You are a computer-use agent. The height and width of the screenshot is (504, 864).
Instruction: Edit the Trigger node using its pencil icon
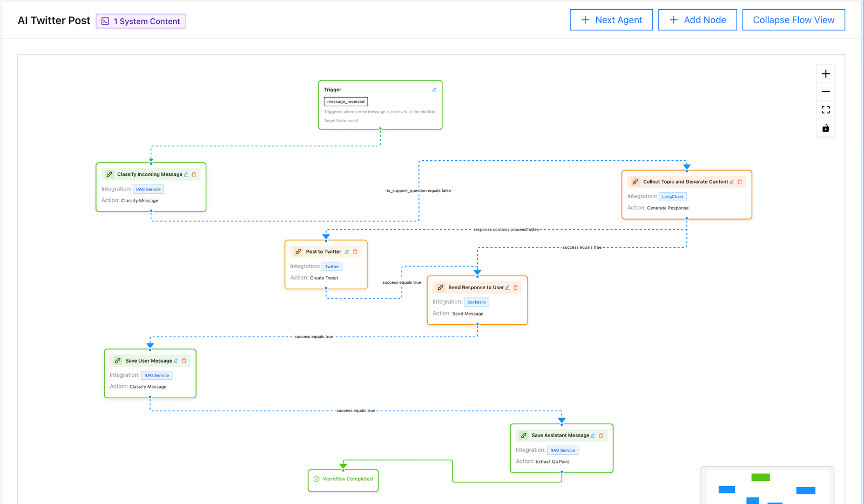(x=434, y=90)
